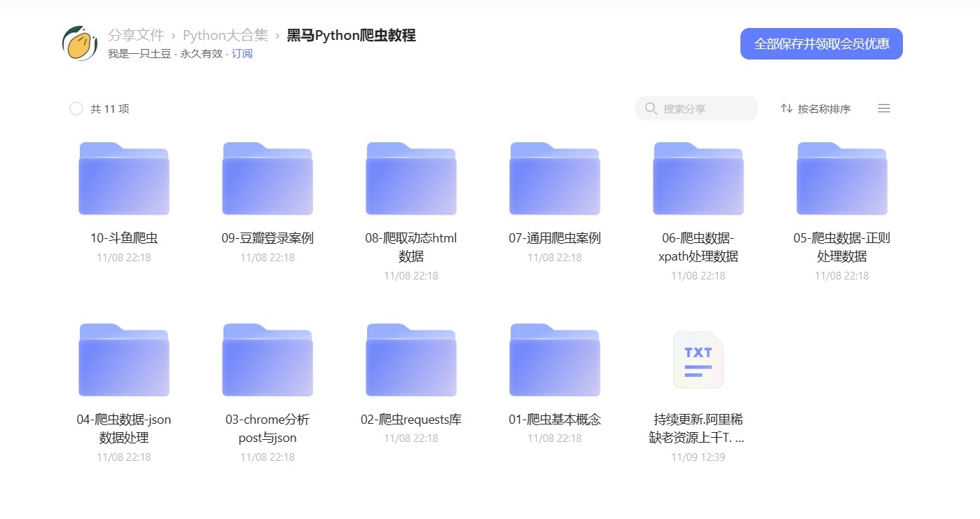Click the 搜索分享 search field

pos(696,109)
